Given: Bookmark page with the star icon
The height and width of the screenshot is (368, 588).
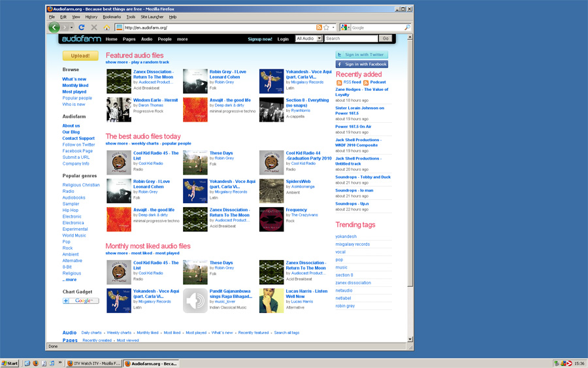Looking at the screenshot, I should [x=326, y=27].
